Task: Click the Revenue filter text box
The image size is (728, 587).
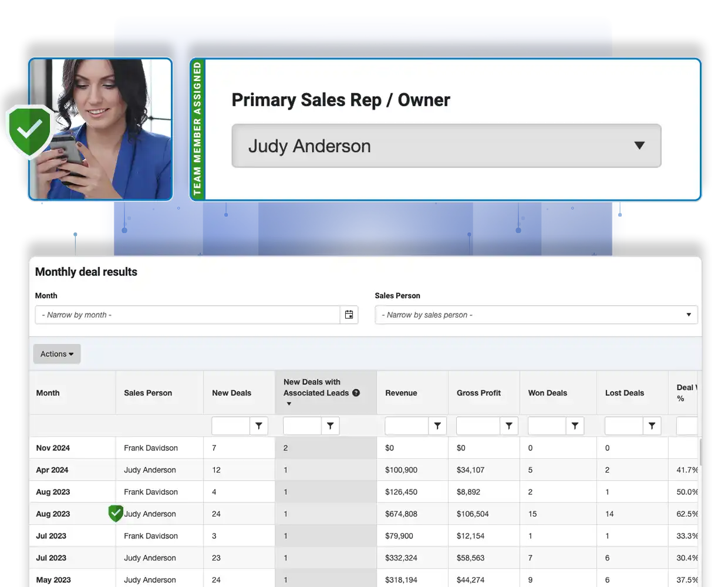Action: (406, 426)
